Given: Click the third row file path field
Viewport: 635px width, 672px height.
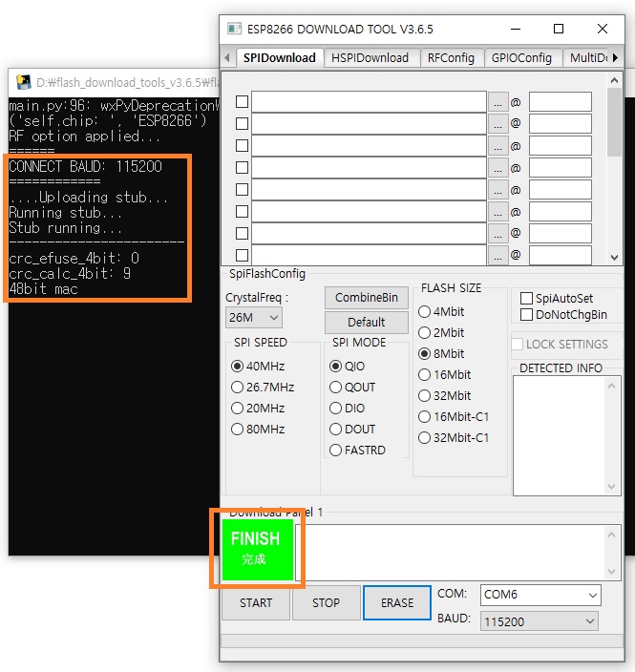Looking at the screenshot, I should click(369, 146).
